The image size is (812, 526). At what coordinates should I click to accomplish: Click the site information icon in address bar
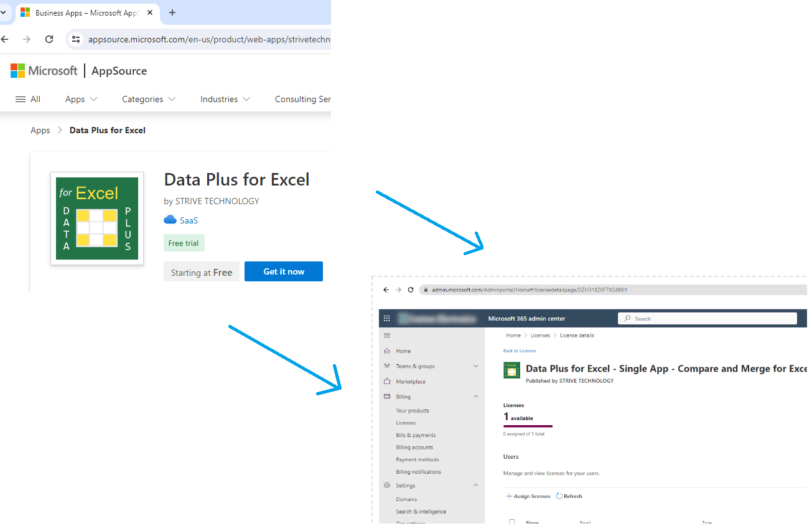click(76, 39)
